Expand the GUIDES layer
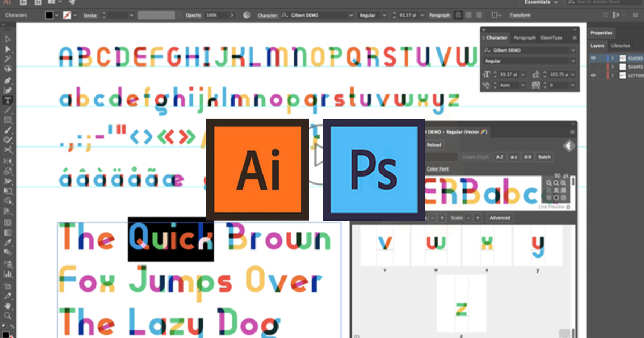This screenshot has height=338, width=644. [x=613, y=58]
